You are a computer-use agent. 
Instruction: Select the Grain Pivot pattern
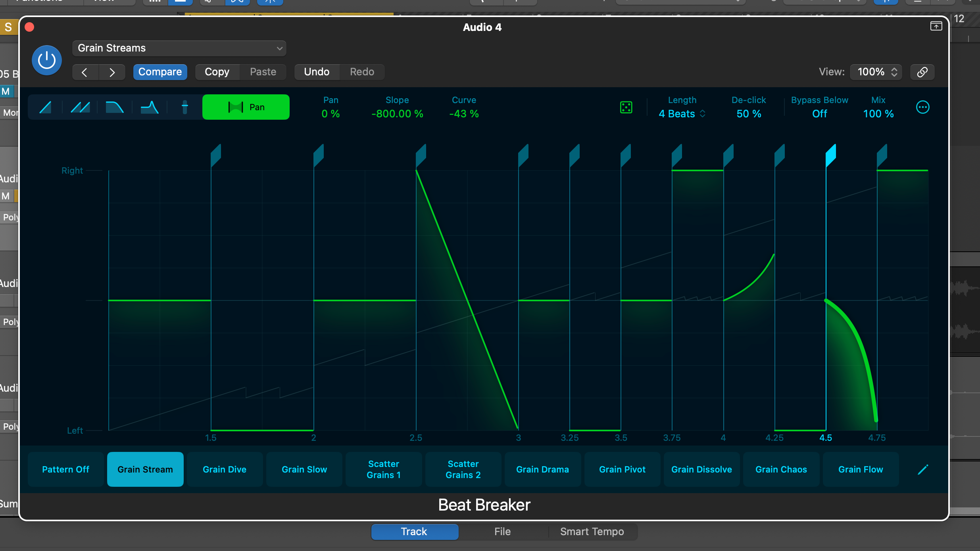coord(622,469)
